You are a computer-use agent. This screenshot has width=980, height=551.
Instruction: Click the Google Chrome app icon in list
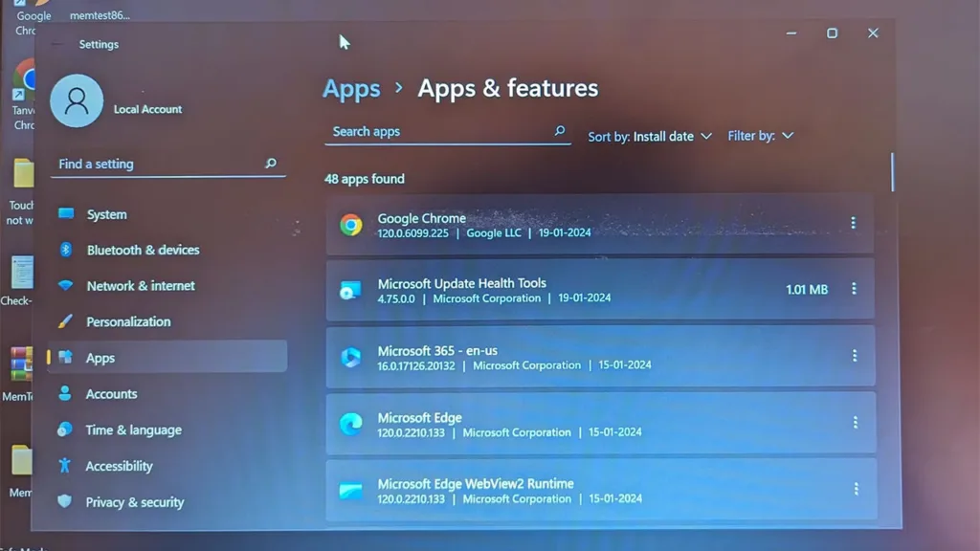(x=351, y=225)
